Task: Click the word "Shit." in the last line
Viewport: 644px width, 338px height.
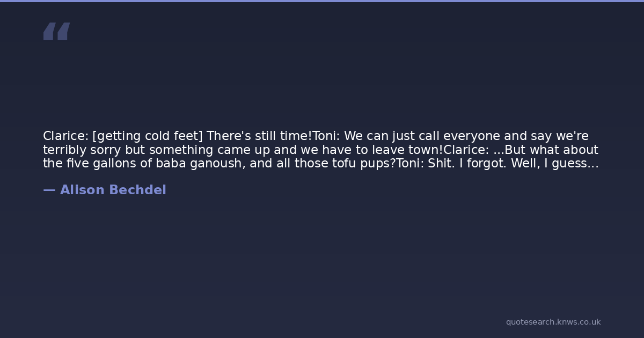Action: [441, 164]
